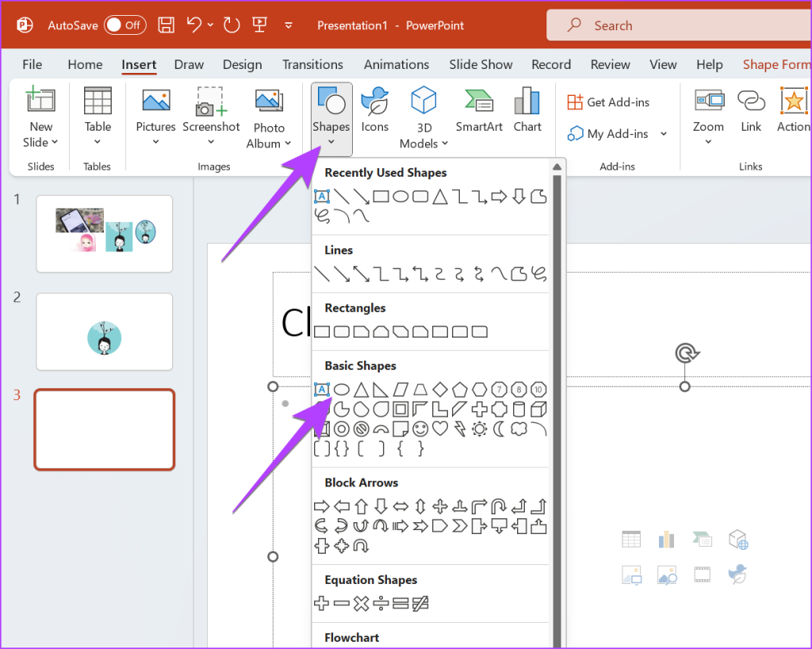Insert a Chart
Image resolution: width=812 pixels, height=649 pixels.
pyautogui.click(x=527, y=109)
